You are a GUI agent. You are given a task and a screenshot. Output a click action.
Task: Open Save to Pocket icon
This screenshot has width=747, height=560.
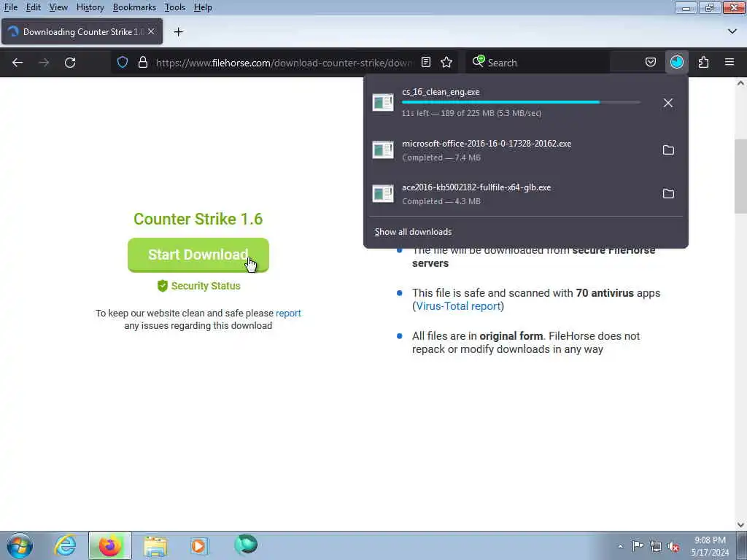[x=650, y=63]
